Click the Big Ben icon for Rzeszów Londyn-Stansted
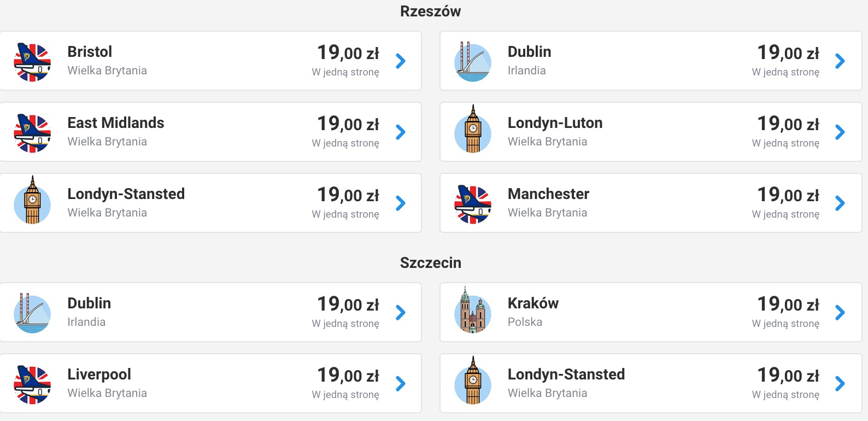Screen dimensions: 868x421 click(32, 200)
